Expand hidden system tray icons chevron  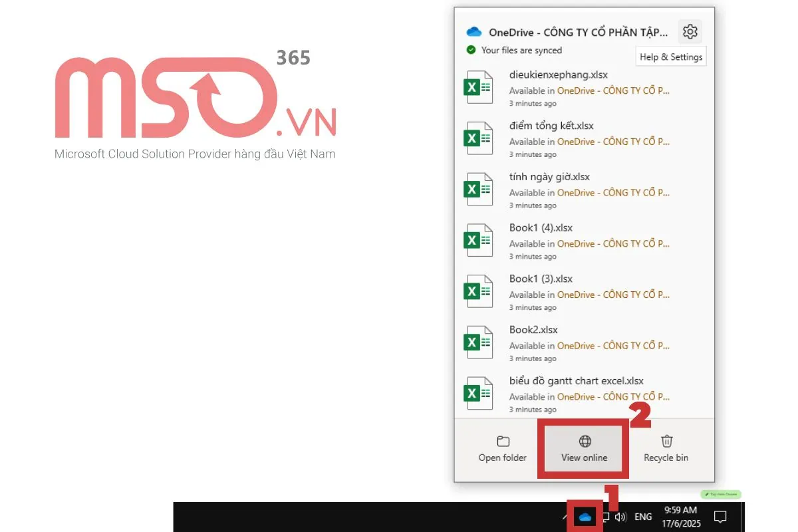click(565, 517)
